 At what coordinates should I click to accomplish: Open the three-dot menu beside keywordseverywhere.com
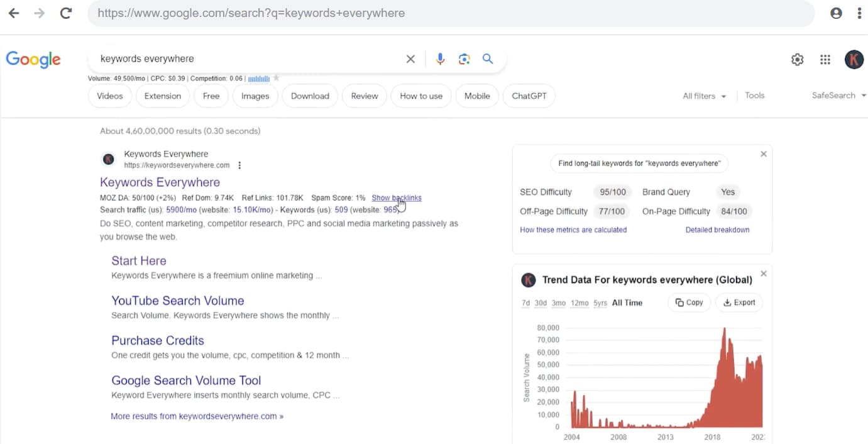tap(239, 165)
